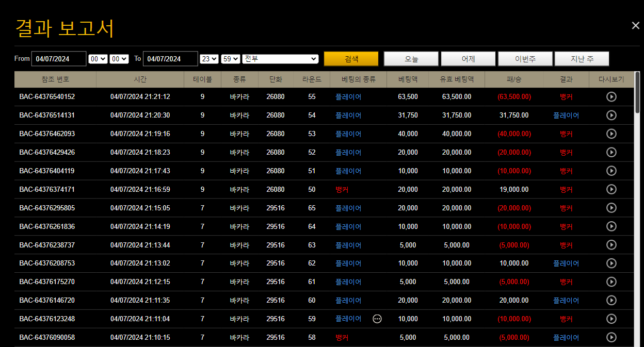Select reference number BAC-64376208753
The height and width of the screenshot is (347, 644).
(x=47, y=263)
